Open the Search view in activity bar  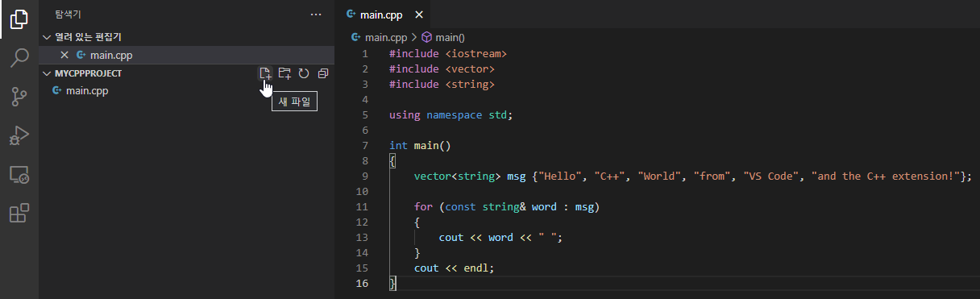(x=19, y=58)
